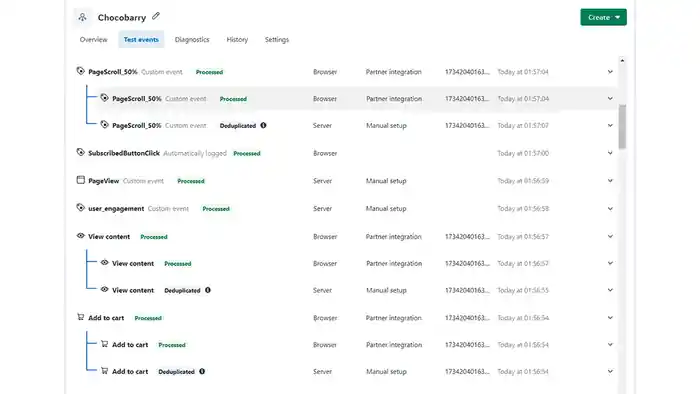Click info icon beside Deduplicated PageScroll_50%
This screenshot has height=394, width=700.
pyautogui.click(x=263, y=125)
